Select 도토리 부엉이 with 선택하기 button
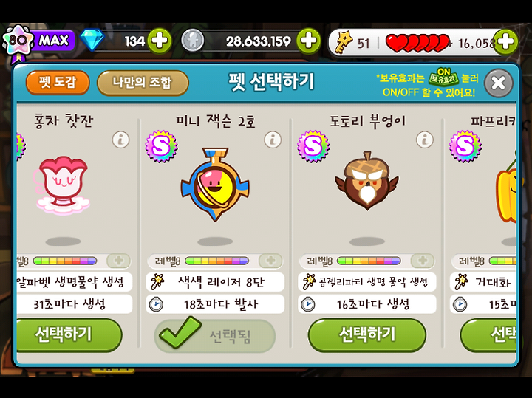The width and height of the screenshot is (532, 398). coord(367,335)
